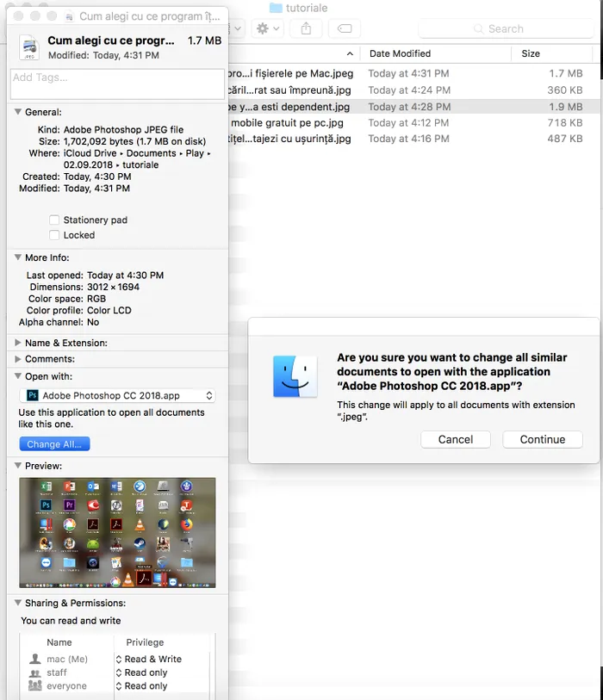This screenshot has height=700, width=603.
Task: Click the 1.9 MB size cell
Action: 565,107
